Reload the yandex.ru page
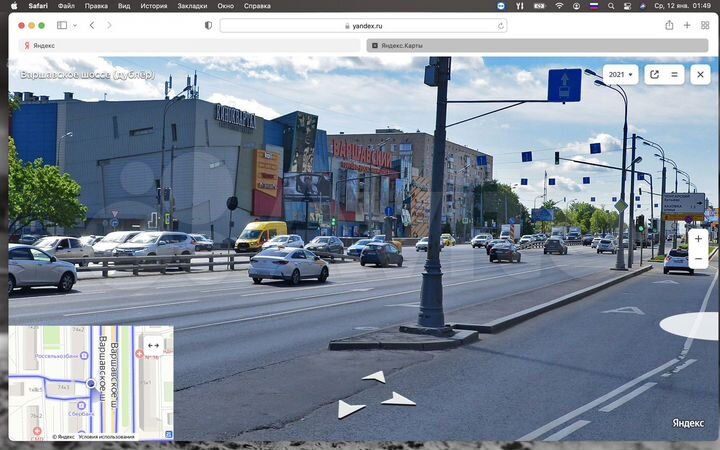Screen dimensions: 720x450 pos(501,26)
